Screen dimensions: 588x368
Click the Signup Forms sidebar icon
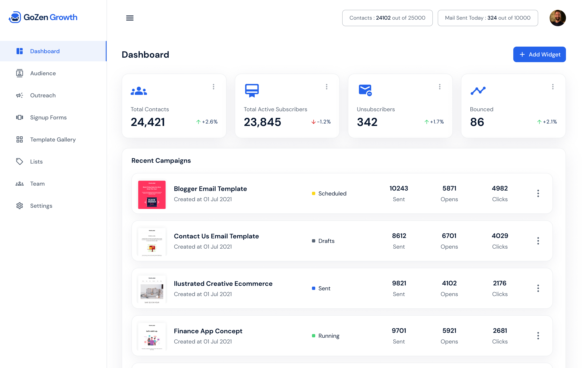pyautogui.click(x=19, y=118)
